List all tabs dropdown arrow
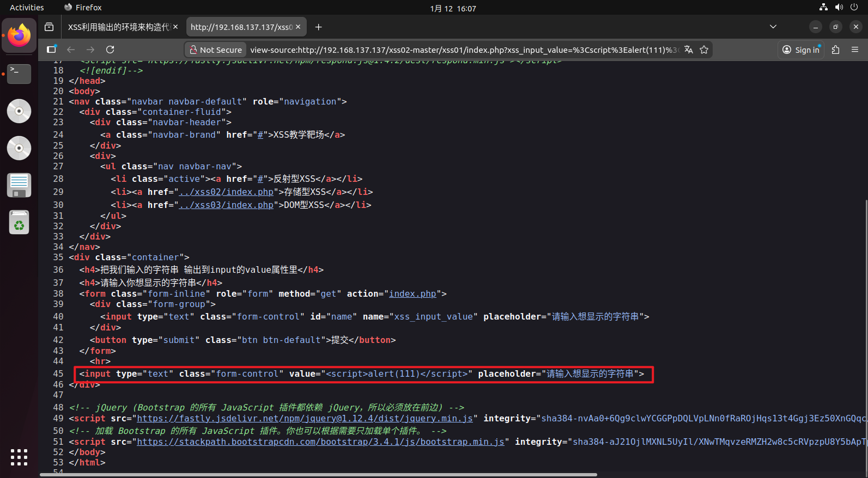Image resolution: width=868 pixels, height=478 pixels. pyautogui.click(x=773, y=27)
